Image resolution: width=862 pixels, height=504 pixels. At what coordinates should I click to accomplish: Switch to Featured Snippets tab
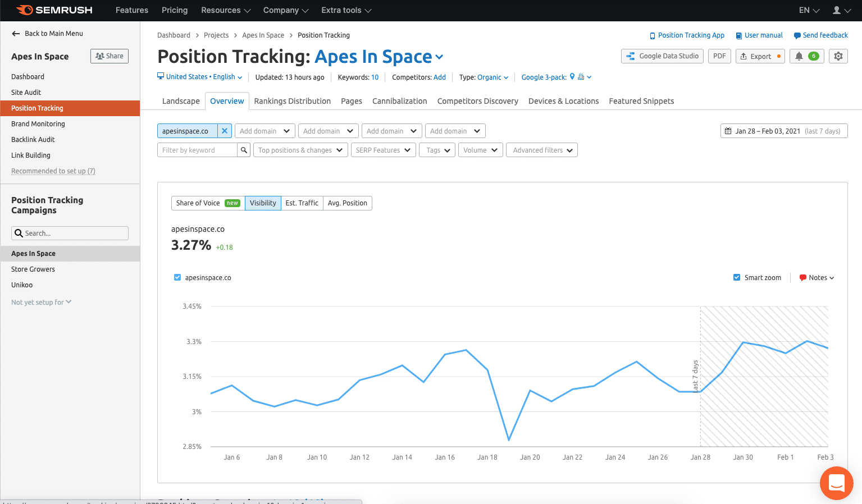pos(641,101)
